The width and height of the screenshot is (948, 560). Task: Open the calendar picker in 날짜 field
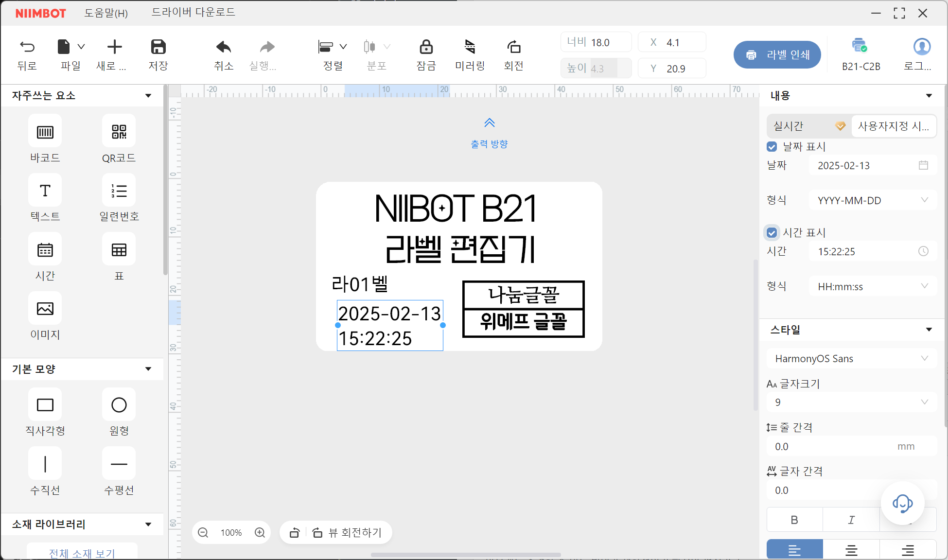923,165
